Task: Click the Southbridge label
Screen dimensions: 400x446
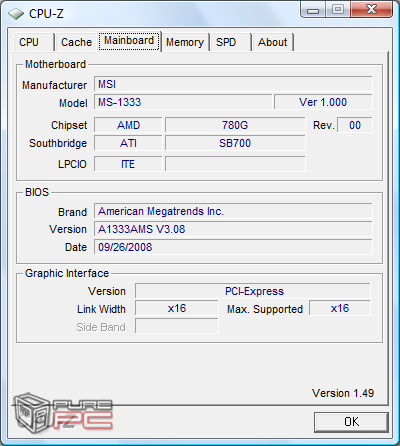Action: 58,143
